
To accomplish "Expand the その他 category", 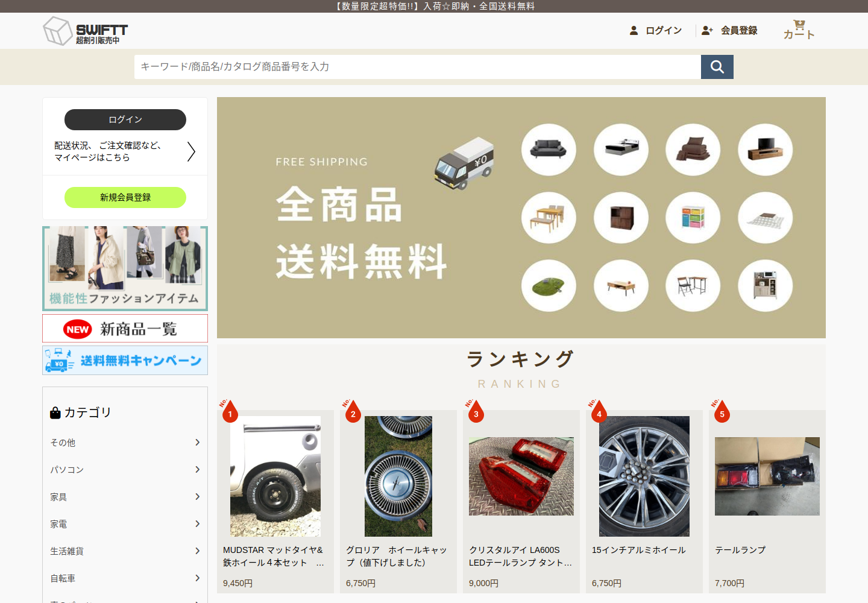I will pos(125,443).
